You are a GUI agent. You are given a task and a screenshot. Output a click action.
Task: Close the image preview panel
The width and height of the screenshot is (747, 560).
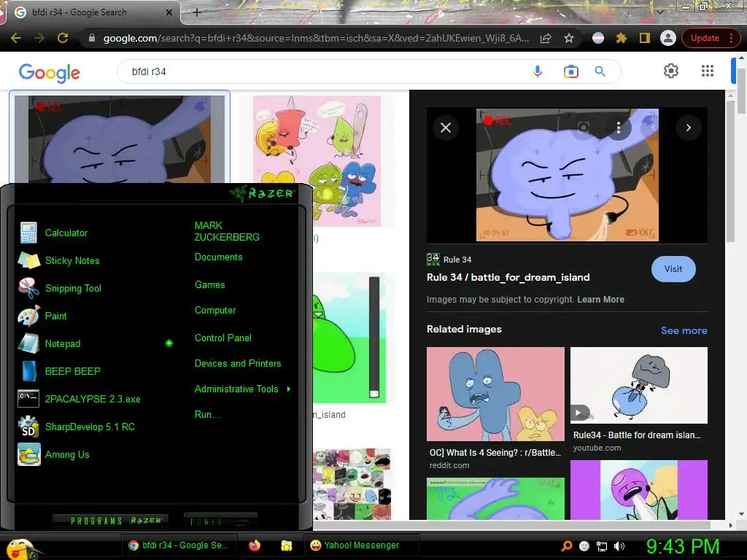tap(446, 128)
